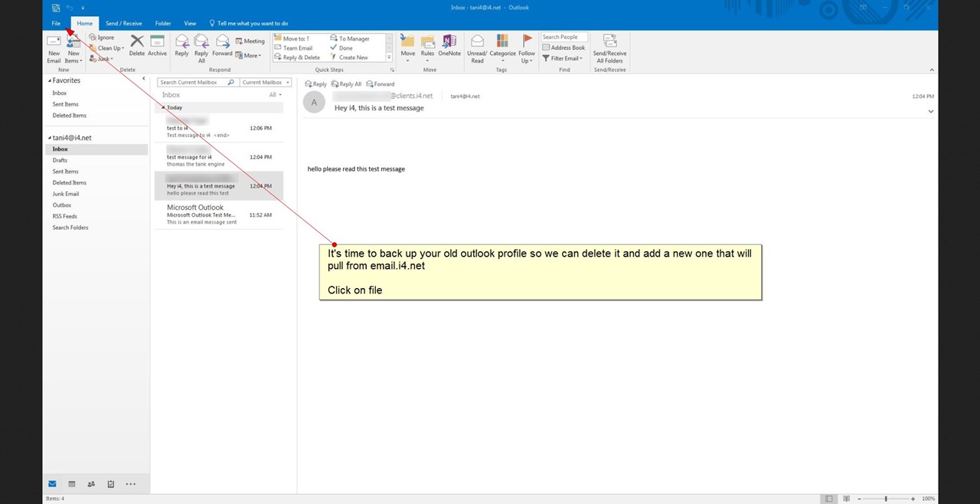980x504 pixels.
Task: Click the ribbon Forward button
Action: 222,45
